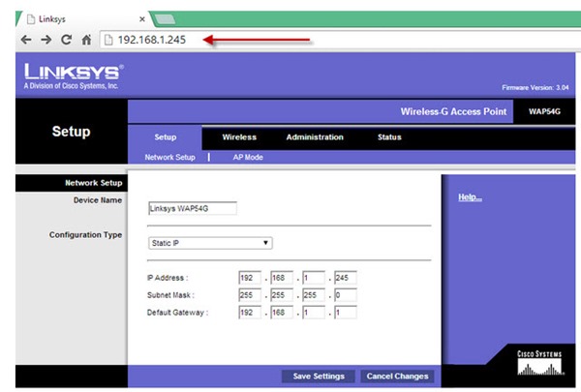Click the Wireless-G Access Point title
This screenshot has width=581, height=392.
pyautogui.click(x=453, y=111)
